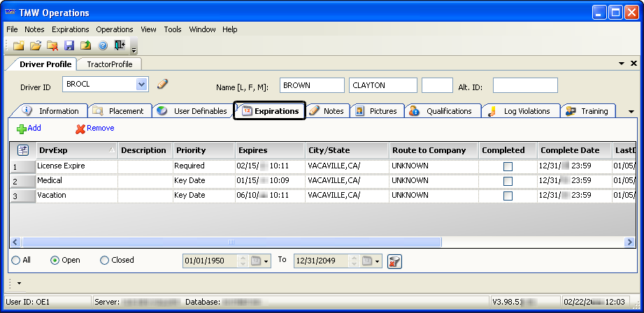
Task: Click the grid settings icon in table corner
Action: click(22, 150)
